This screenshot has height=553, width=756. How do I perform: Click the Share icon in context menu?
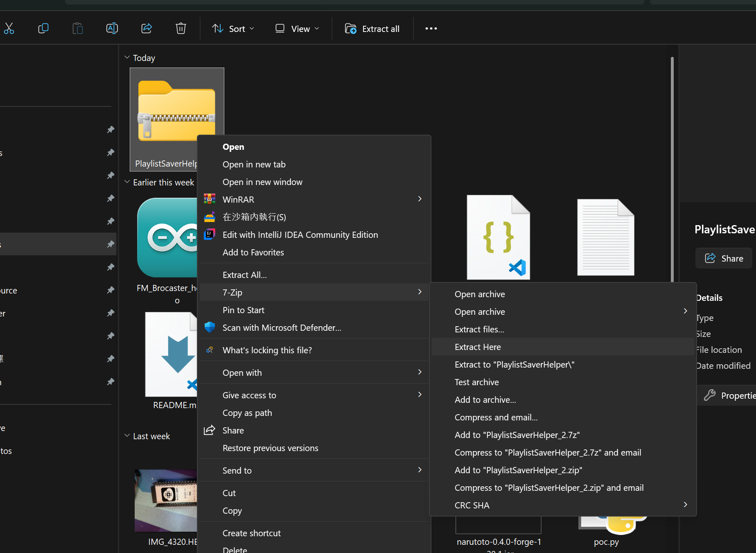coord(210,430)
